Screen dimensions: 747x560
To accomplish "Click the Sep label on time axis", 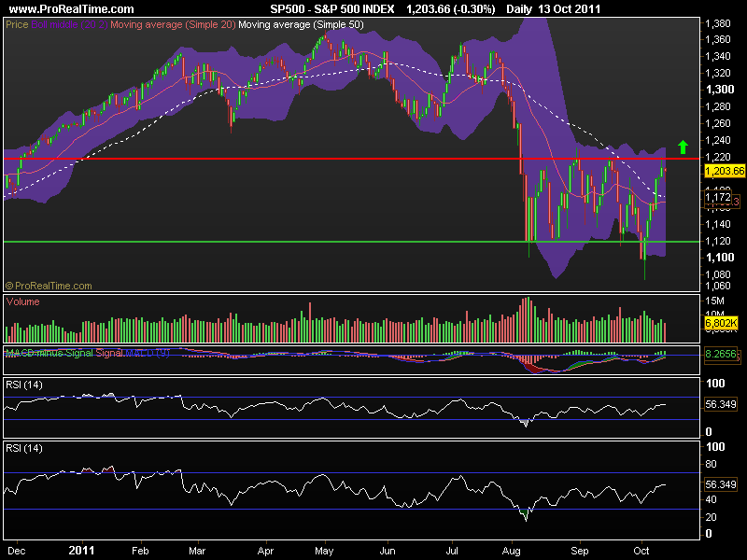I will [x=580, y=551].
